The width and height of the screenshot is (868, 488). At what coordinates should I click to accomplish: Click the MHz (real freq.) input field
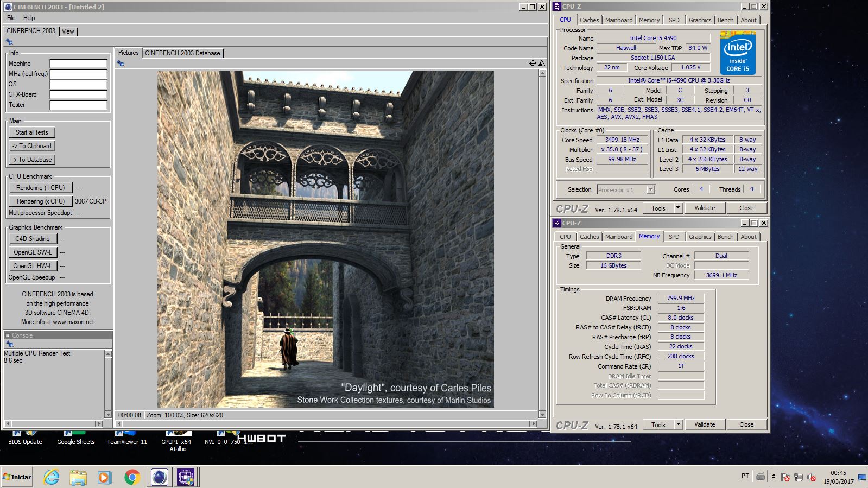tap(79, 74)
